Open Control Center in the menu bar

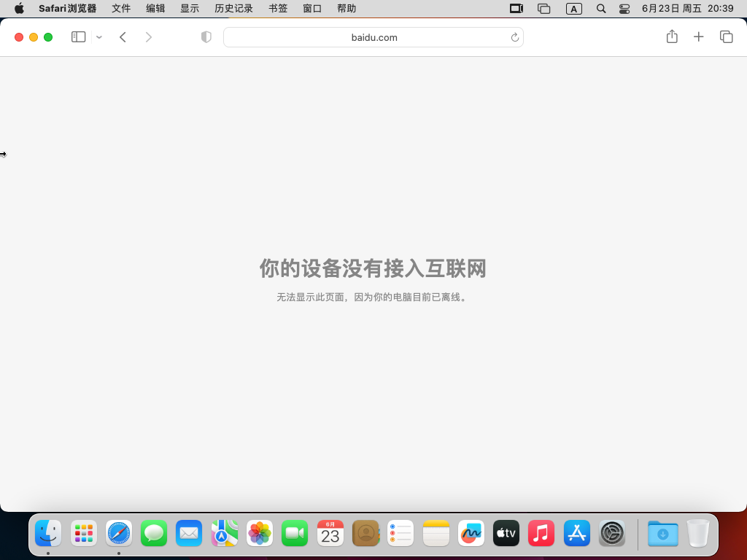coord(624,9)
